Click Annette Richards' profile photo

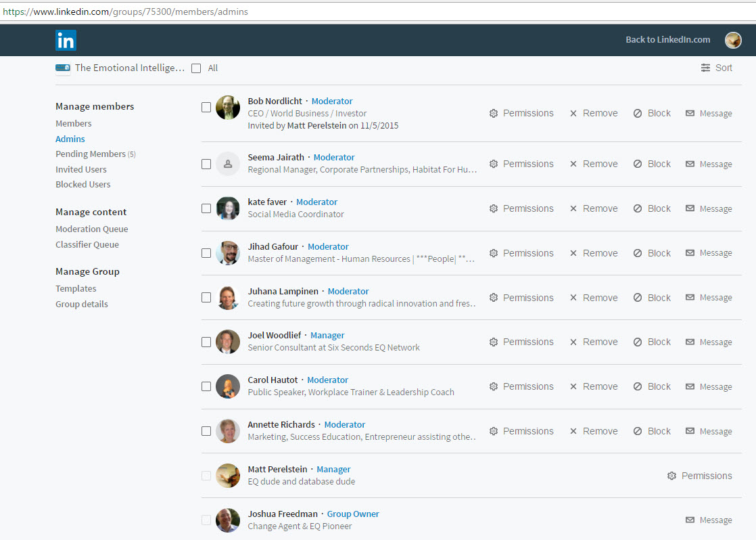pos(228,431)
